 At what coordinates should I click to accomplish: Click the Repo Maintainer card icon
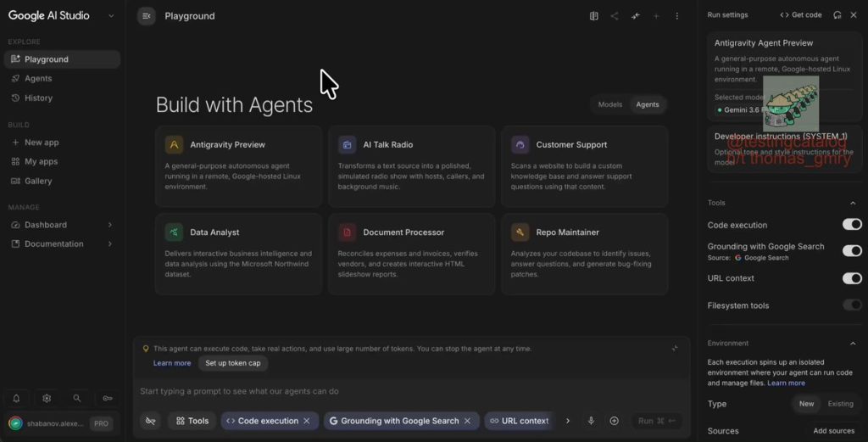pos(520,232)
